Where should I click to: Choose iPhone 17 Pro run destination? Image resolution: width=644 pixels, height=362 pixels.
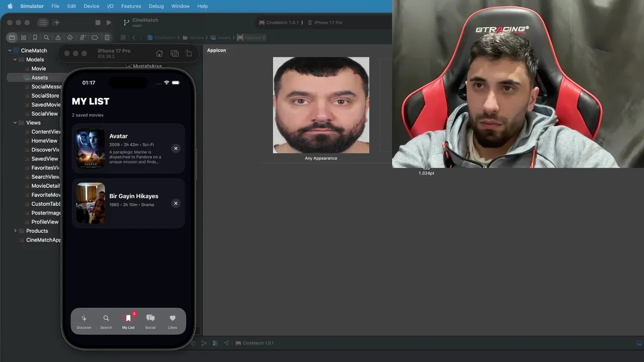point(325,23)
